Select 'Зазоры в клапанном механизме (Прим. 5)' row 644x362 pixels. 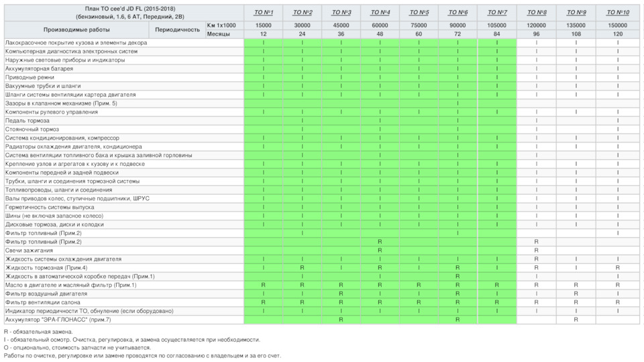[61, 103]
